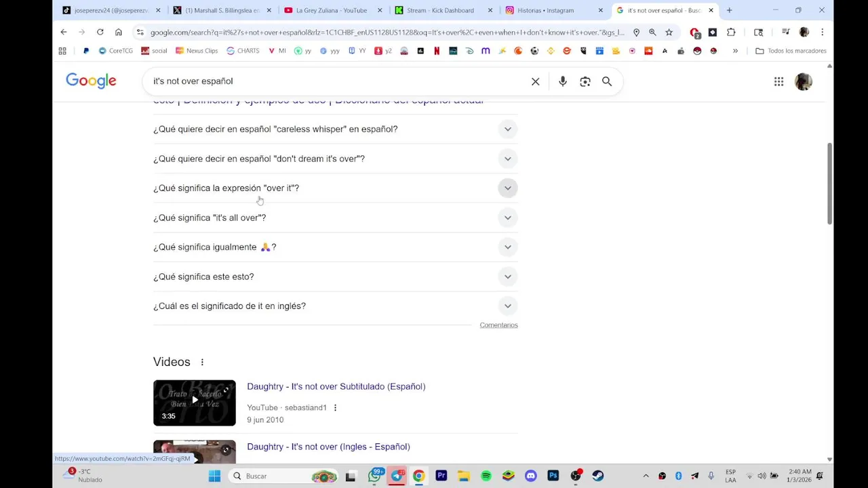Close the Kick Dashboard tab
The width and height of the screenshot is (868, 488).
(490, 10)
